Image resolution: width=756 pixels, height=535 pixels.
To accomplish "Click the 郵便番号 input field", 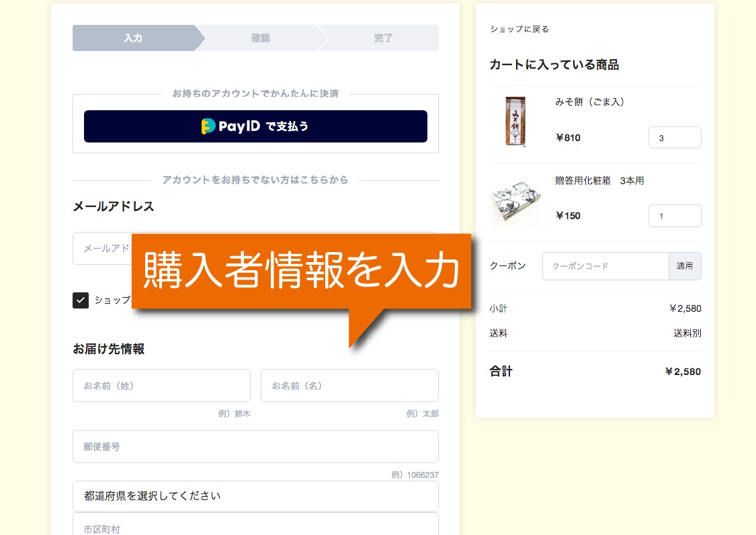I will click(x=255, y=447).
